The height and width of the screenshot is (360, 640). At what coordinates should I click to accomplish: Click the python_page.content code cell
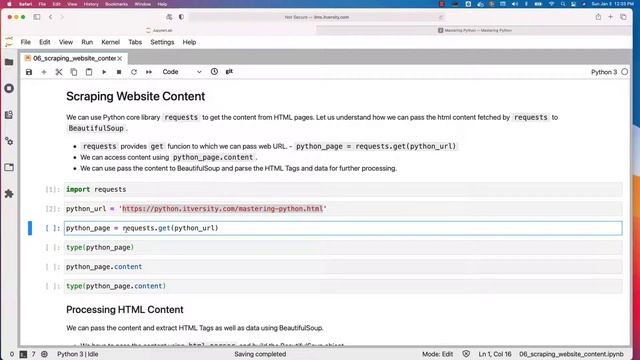tap(343, 267)
